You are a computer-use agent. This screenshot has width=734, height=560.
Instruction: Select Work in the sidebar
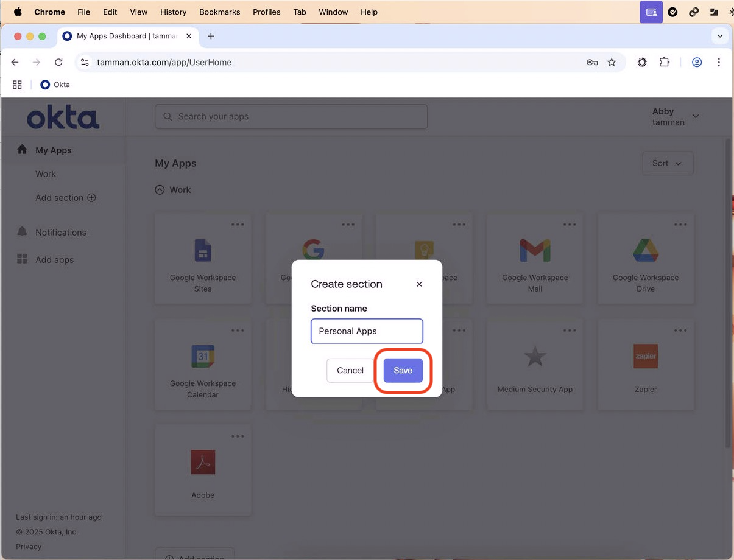pyautogui.click(x=46, y=174)
